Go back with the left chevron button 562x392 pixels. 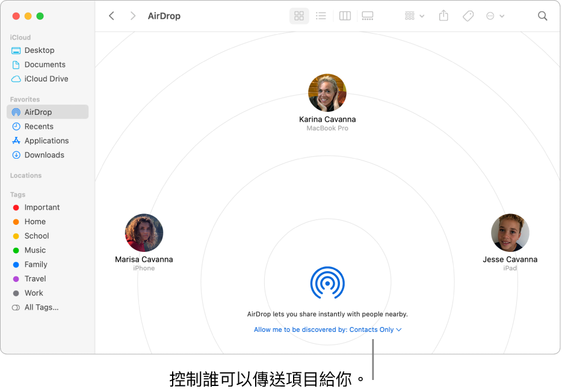pos(111,16)
